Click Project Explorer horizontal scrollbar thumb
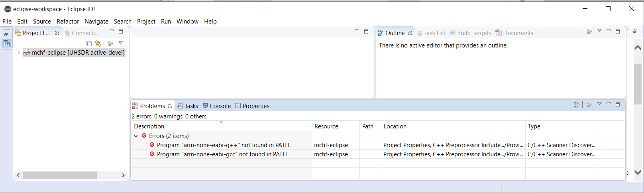 pos(60,175)
